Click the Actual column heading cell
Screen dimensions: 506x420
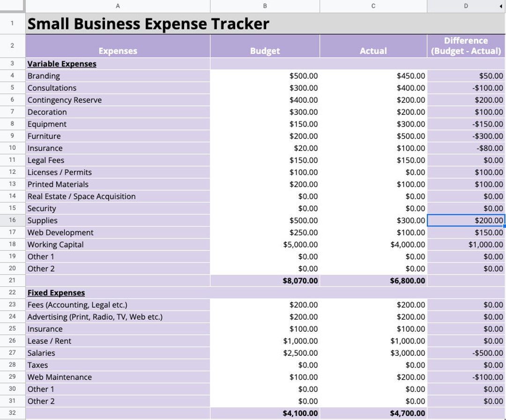373,46
